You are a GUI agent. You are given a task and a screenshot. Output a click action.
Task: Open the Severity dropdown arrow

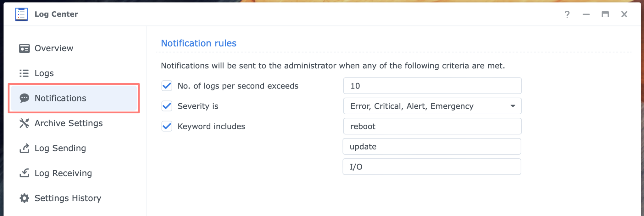click(x=513, y=106)
